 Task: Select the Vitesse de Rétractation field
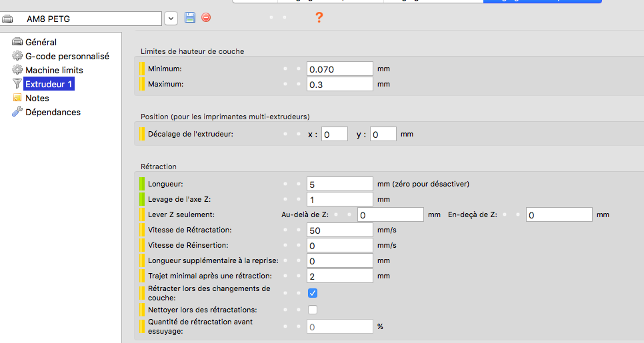[x=339, y=230]
